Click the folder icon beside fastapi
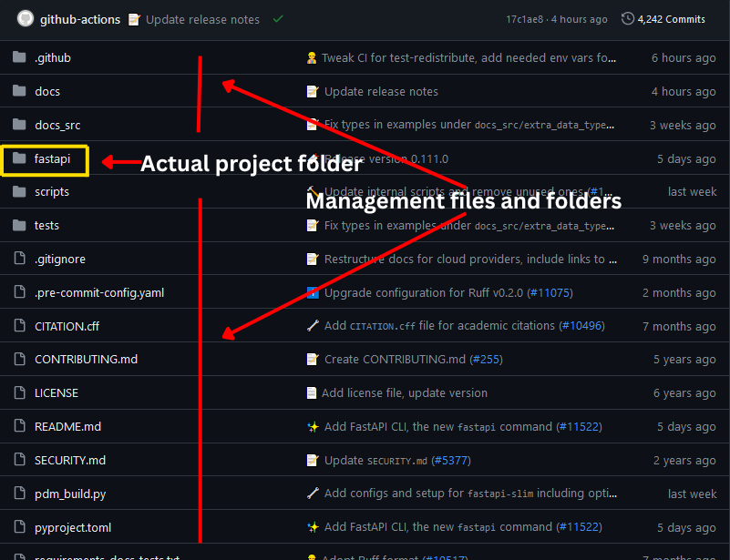730x560 pixels. (19, 158)
